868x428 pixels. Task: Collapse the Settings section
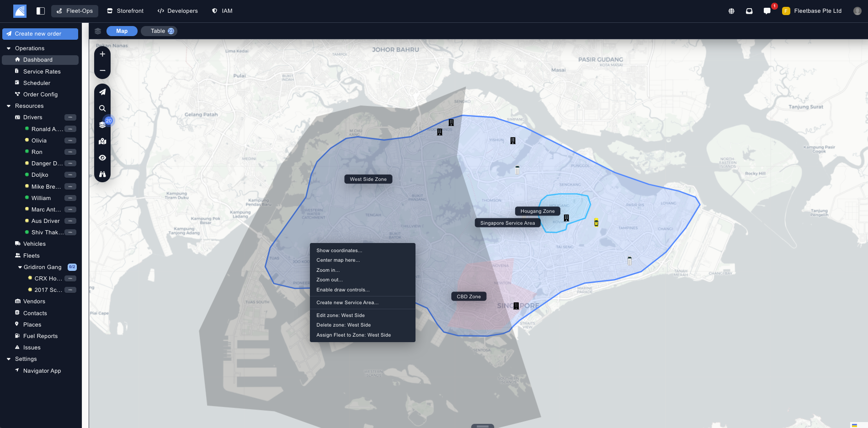click(x=9, y=359)
